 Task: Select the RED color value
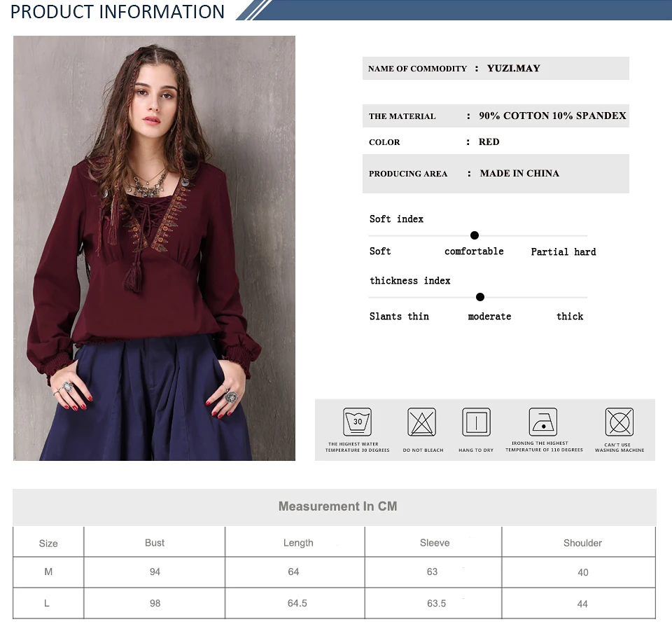click(x=489, y=142)
